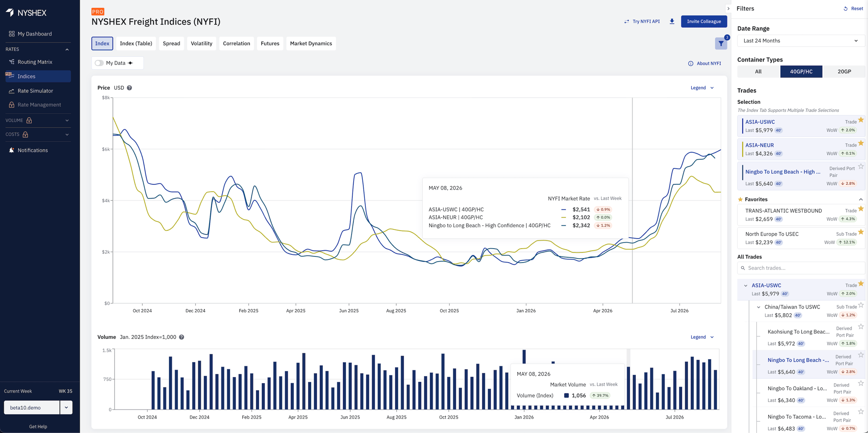Viewport: 868px width, 433px height.
Task: Star the China/Taiwan To USWC sub trade
Action: 861,305
